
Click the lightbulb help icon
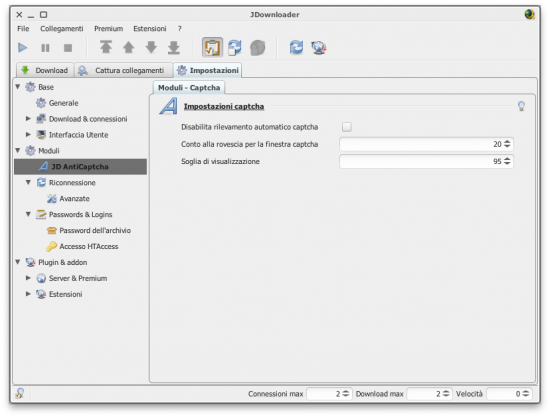click(521, 106)
